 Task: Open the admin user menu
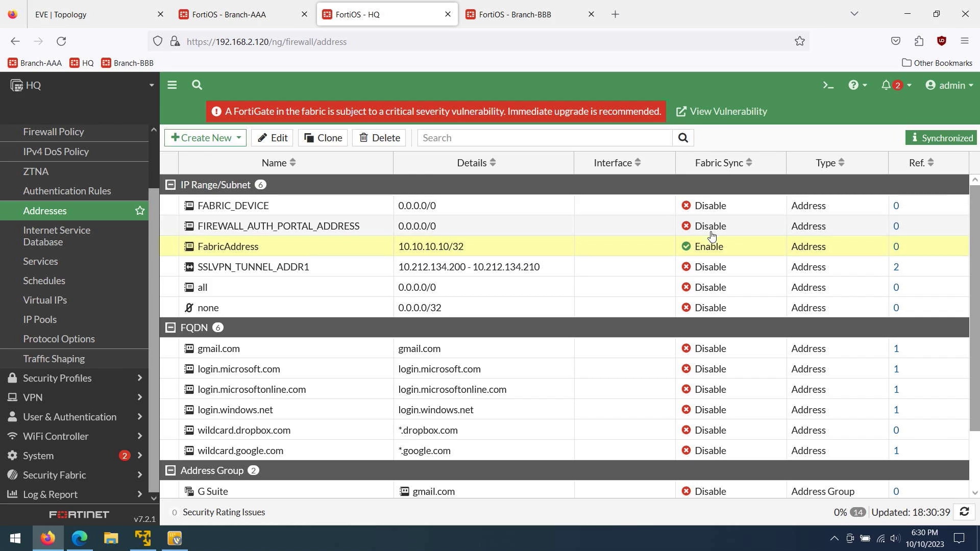(x=949, y=85)
